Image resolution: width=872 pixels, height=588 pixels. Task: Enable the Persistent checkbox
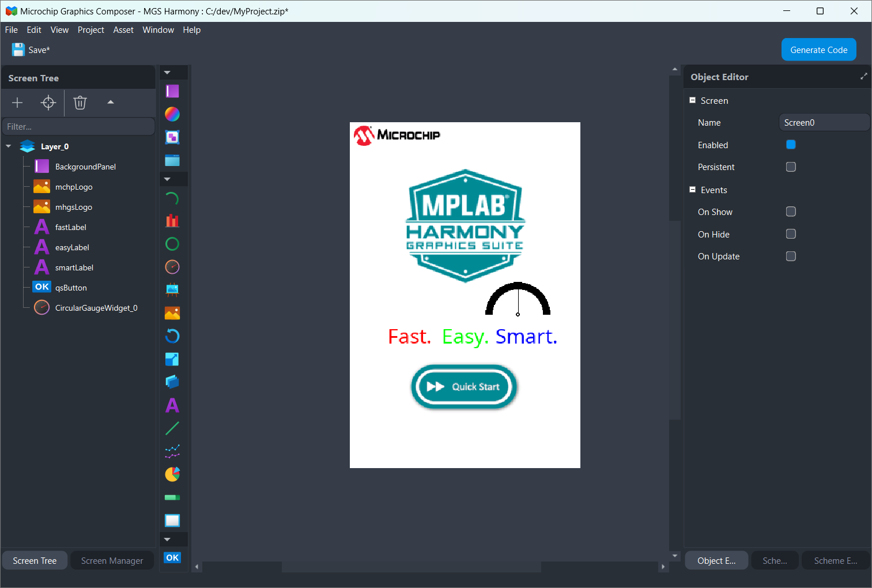(791, 167)
